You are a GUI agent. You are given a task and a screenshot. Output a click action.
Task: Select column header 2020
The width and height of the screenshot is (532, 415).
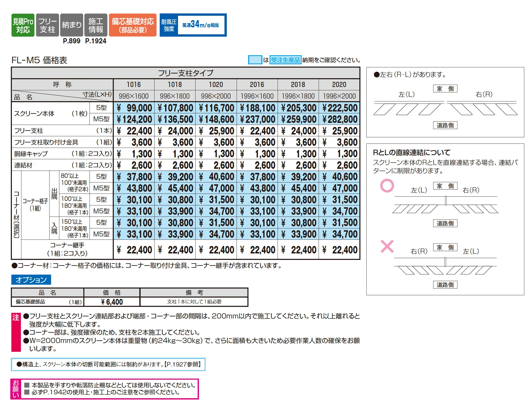coord(339,85)
